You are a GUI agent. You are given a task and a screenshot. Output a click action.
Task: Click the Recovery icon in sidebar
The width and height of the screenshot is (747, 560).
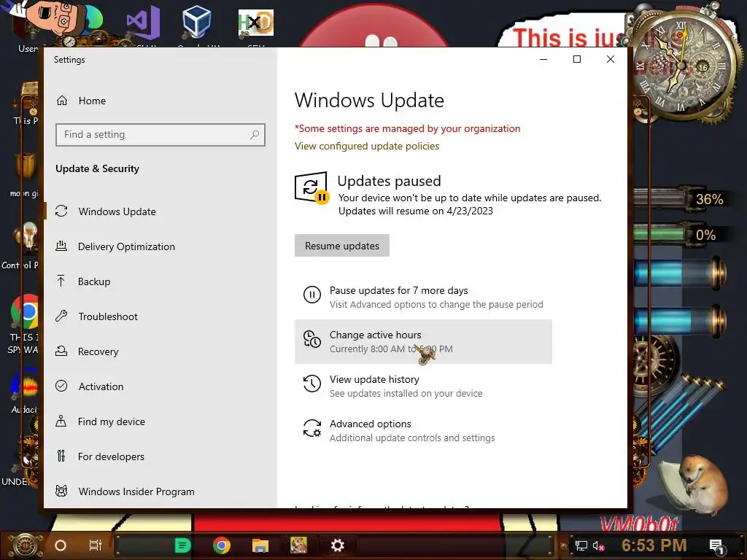pos(61,351)
